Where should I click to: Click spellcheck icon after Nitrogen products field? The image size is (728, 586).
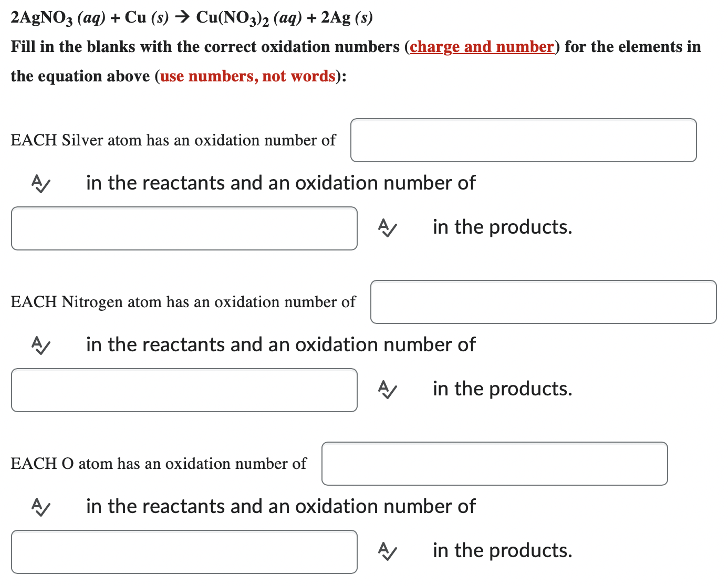[387, 389]
